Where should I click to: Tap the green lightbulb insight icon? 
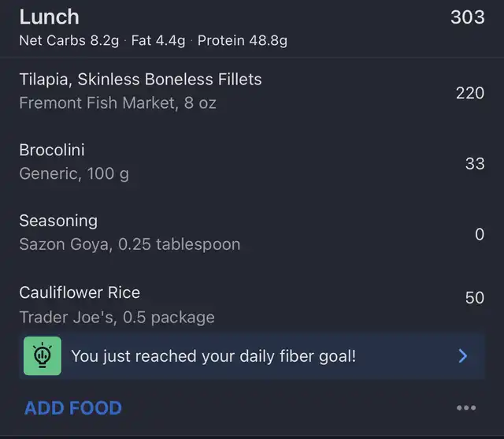pos(43,355)
